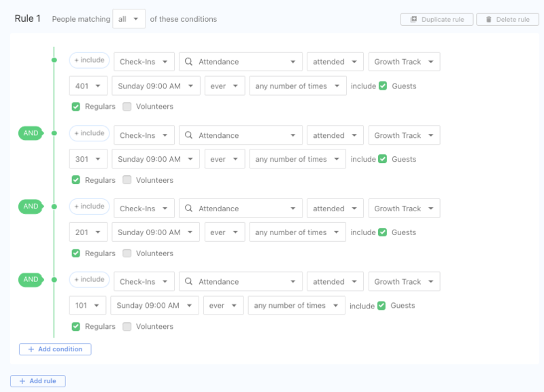Enable Volunteers for the 301 condition
544x392 pixels.
tap(127, 180)
